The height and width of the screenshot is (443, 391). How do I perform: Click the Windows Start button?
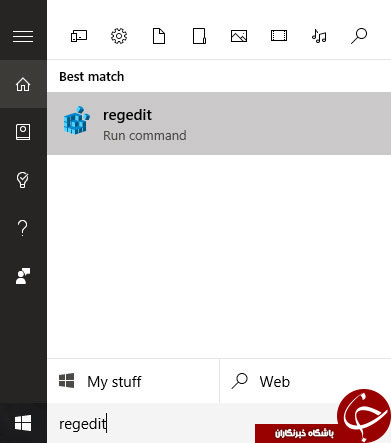[23, 423]
